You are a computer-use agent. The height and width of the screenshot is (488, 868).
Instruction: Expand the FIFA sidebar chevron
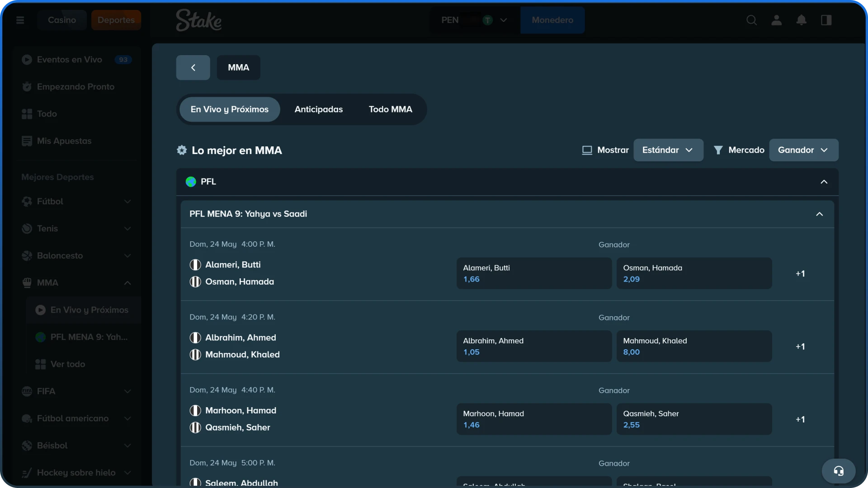(x=127, y=391)
